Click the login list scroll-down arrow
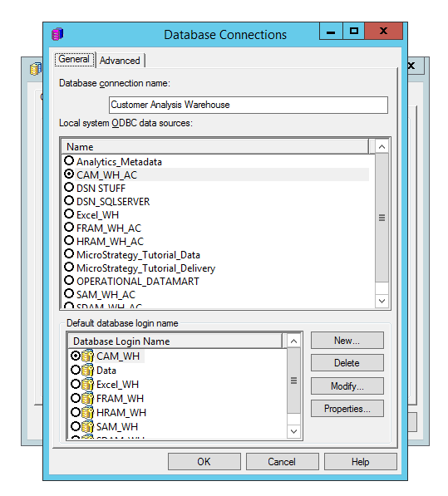The image size is (448, 496). 293,431
